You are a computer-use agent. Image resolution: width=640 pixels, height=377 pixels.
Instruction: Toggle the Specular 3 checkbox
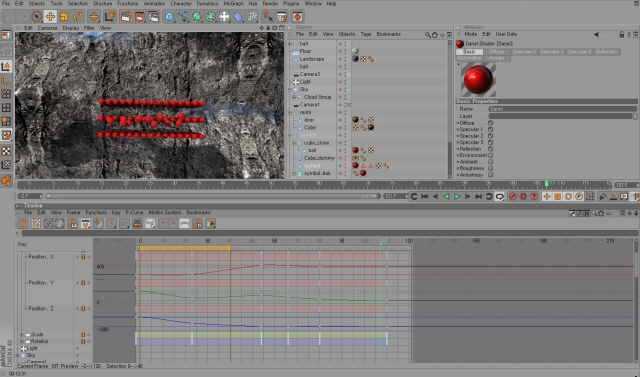(491, 142)
